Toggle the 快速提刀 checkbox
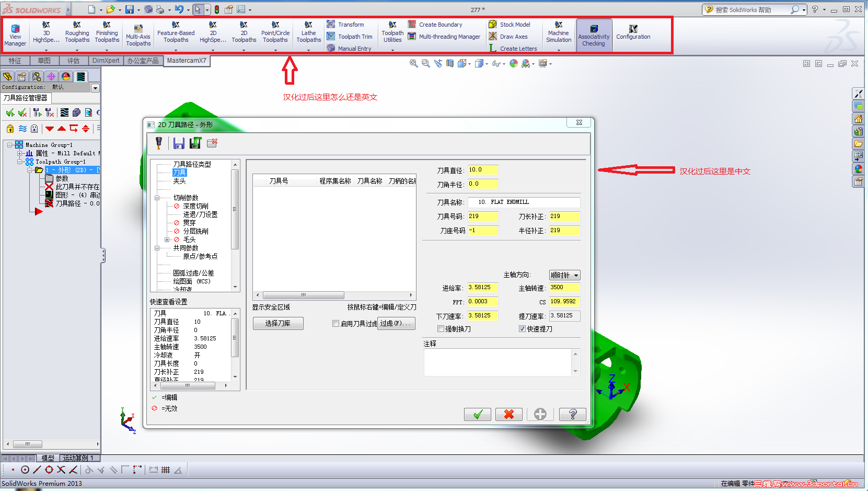Viewport: 868px width, 491px height. 522,329
